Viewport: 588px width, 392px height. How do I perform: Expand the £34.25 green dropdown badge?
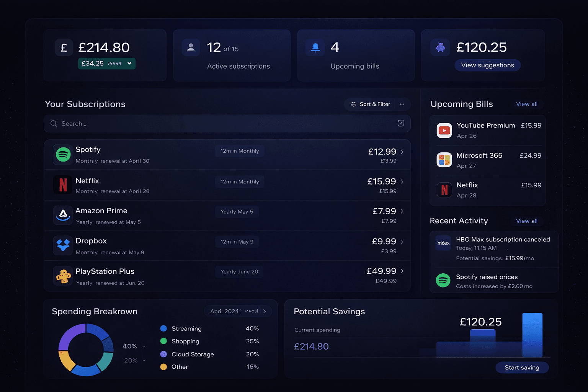107,64
